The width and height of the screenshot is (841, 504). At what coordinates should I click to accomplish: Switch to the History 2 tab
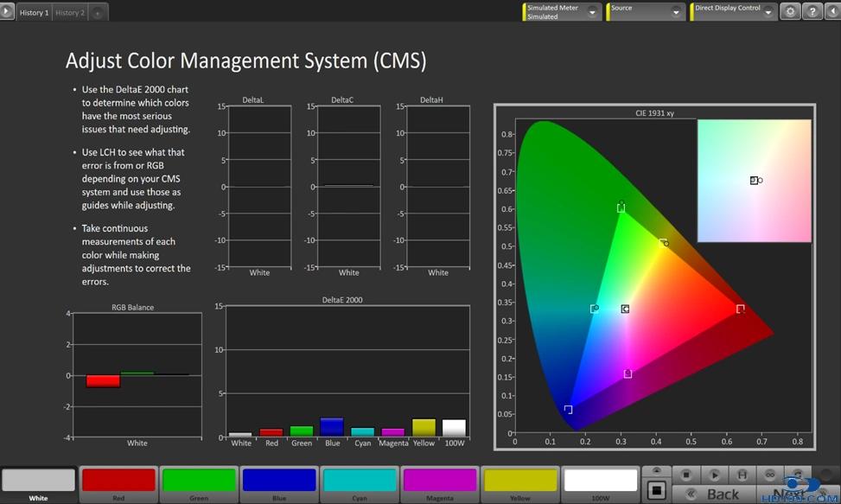click(70, 13)
